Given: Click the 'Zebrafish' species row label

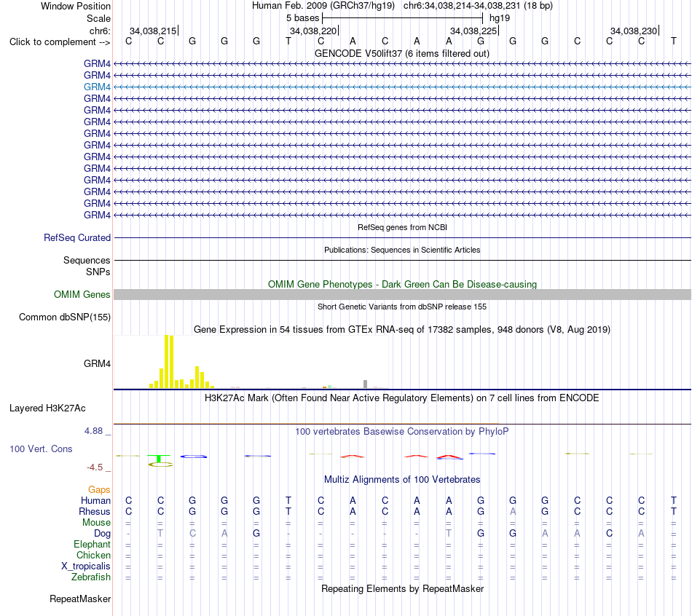Looking at the screenshot, I should point(91,577).
